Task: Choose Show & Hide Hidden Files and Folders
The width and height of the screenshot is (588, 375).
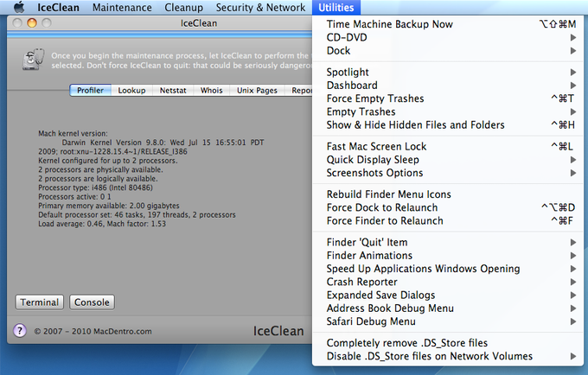Action: click(449, 124)
